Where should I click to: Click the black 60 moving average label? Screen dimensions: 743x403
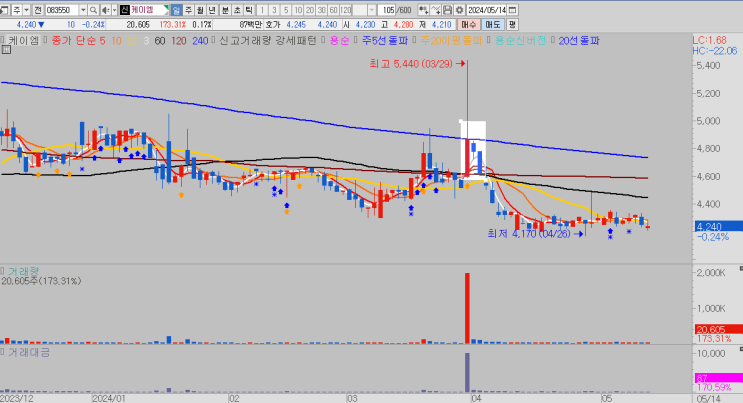(x=160, y=41)
